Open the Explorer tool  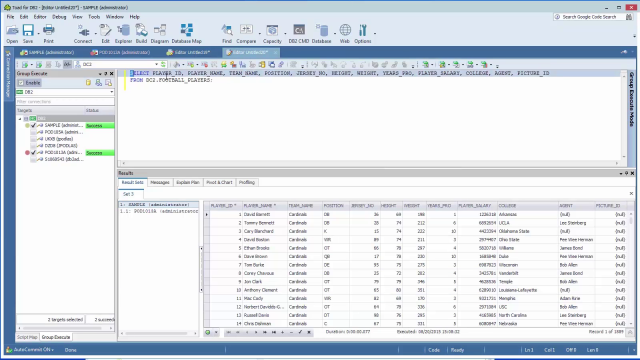123,34
